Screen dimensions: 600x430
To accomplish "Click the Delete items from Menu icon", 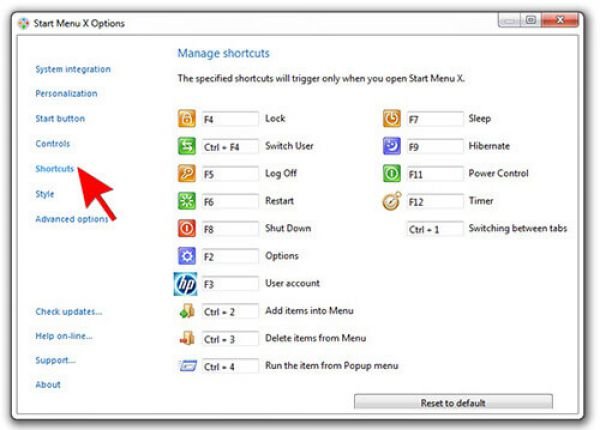I will 187,338.
